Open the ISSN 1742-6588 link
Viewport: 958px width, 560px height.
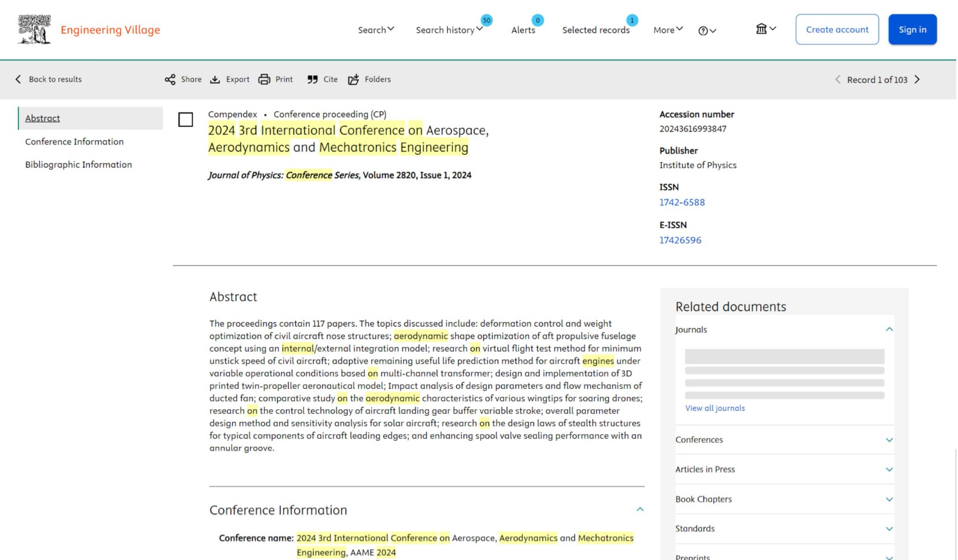(682, 202)
